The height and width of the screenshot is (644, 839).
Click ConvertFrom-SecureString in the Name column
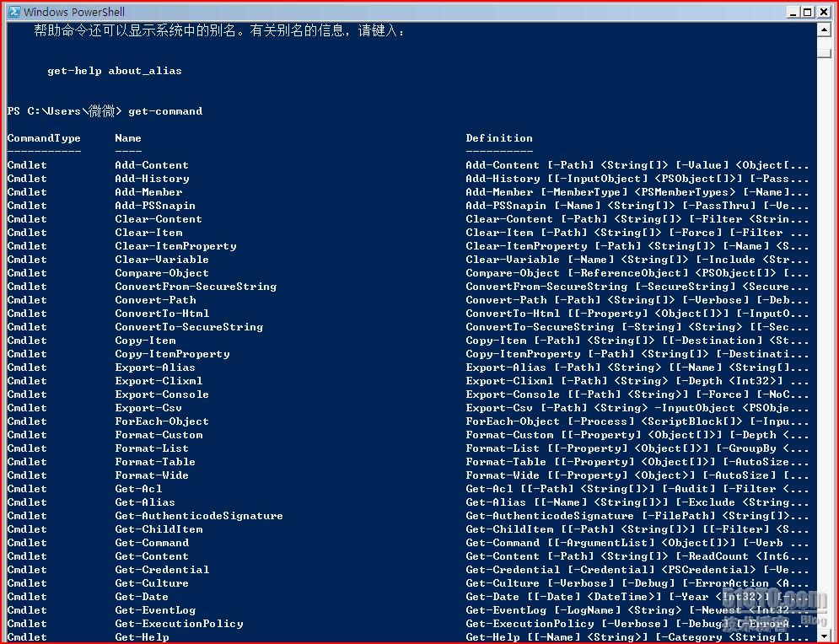click(196, 286)
